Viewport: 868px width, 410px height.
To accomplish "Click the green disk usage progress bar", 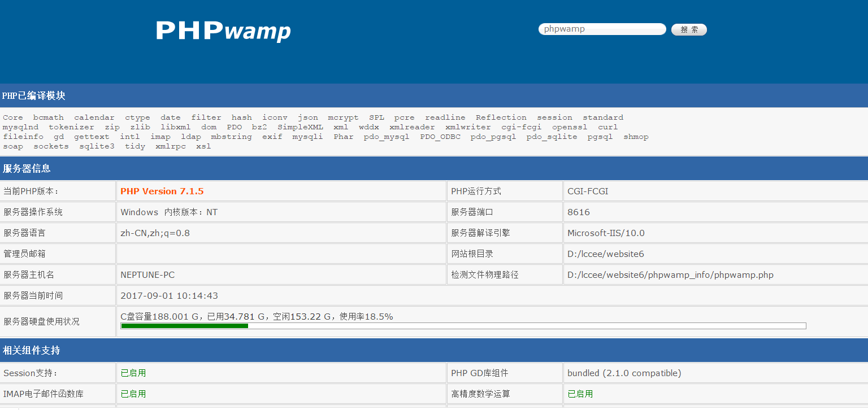I will [x=184, y=326].
